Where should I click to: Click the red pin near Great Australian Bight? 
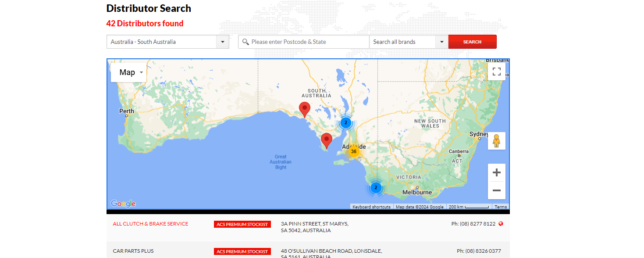click(326, 141)
